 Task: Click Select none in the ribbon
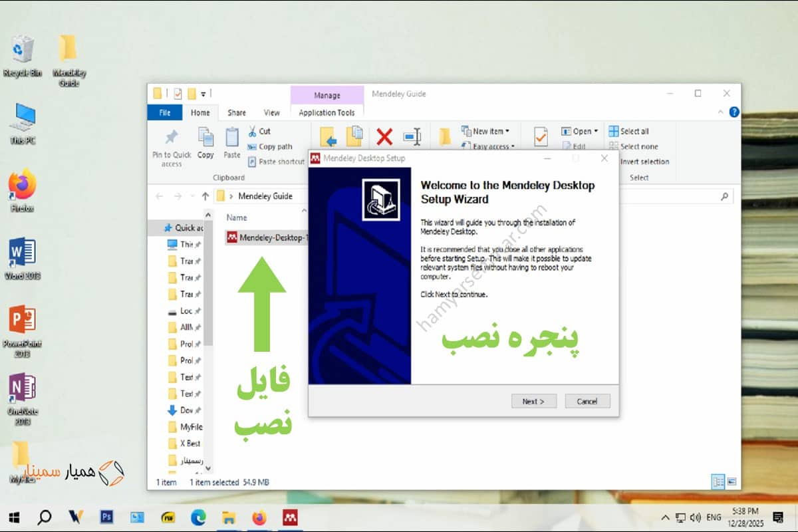pyautogui.click(x=633, y=146)
